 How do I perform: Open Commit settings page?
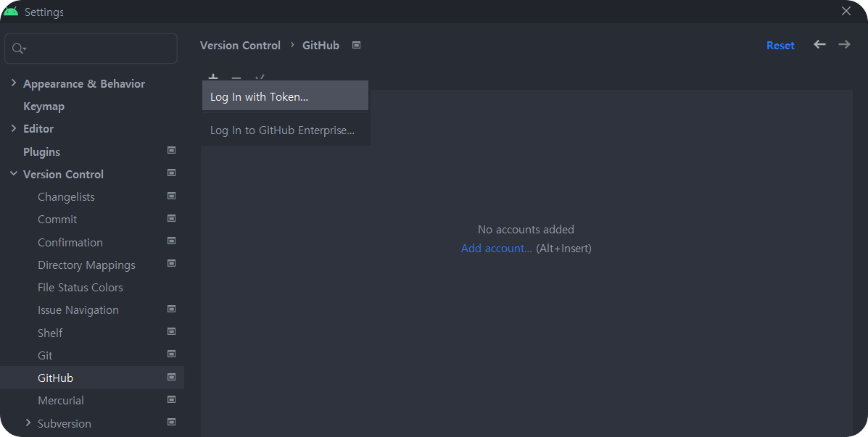(57, 220)
